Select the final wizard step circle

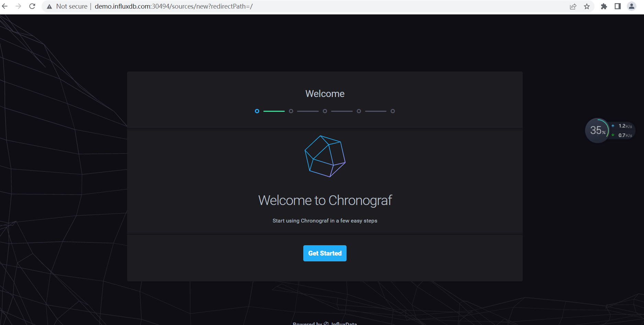(x=393, y=111)
